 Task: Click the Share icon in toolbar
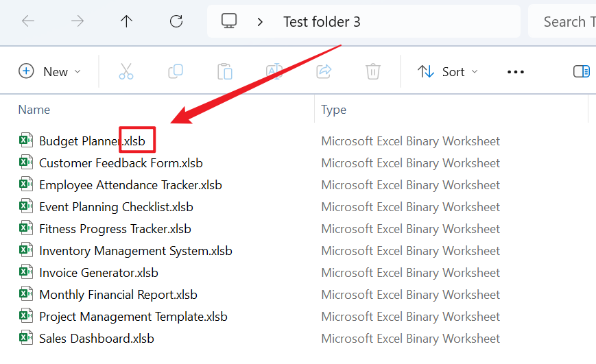[324, 71]
